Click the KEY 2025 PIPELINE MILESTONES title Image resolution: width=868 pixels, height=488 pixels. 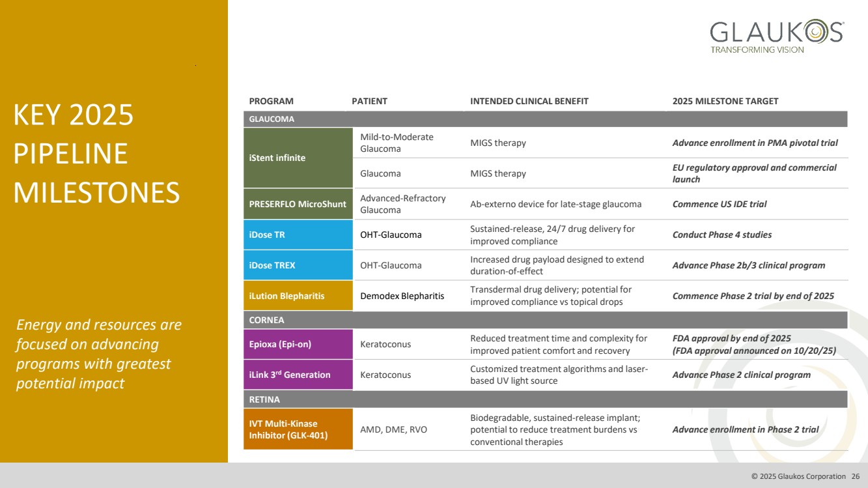click(x=97, y=154)
